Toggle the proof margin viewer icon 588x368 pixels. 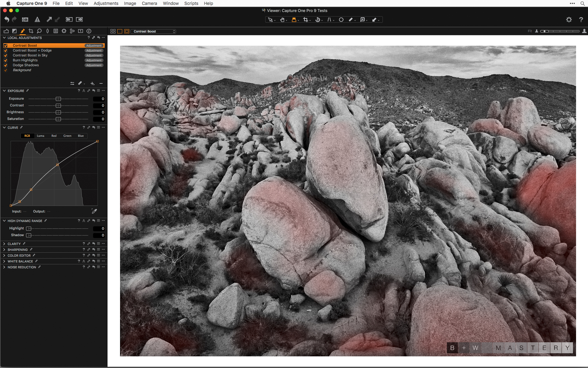[127, 31]
